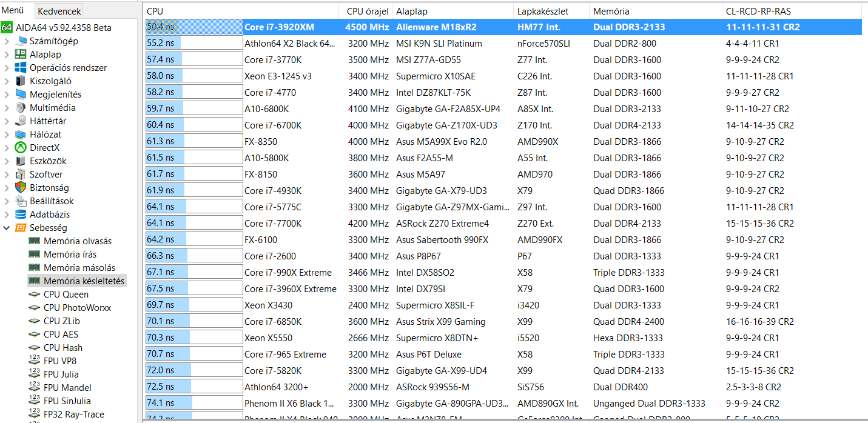The height and width of the screenshot is (423, 868).
Task: Sort by CPU órajel column header
Action: click(x=366, y=11)
